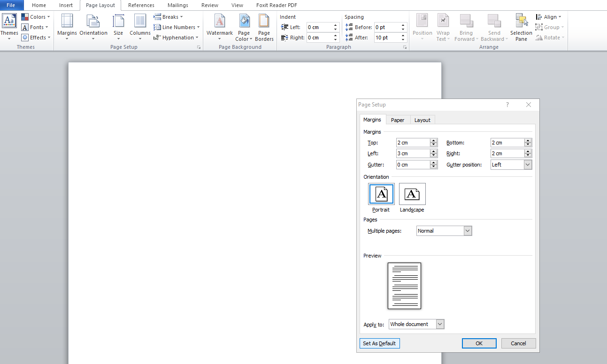Click the Columns layout icon
Screen dimensions: 607x364
pos(140,26)
